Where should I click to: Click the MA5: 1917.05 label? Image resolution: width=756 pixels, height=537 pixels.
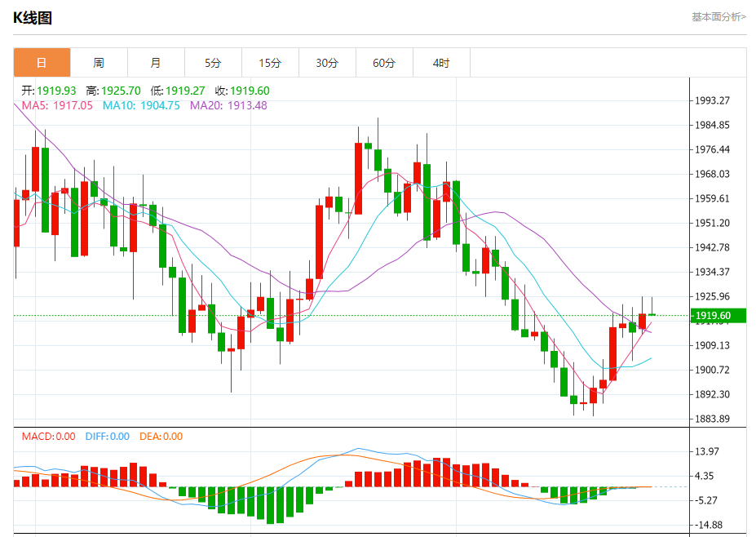pos(57,105)
